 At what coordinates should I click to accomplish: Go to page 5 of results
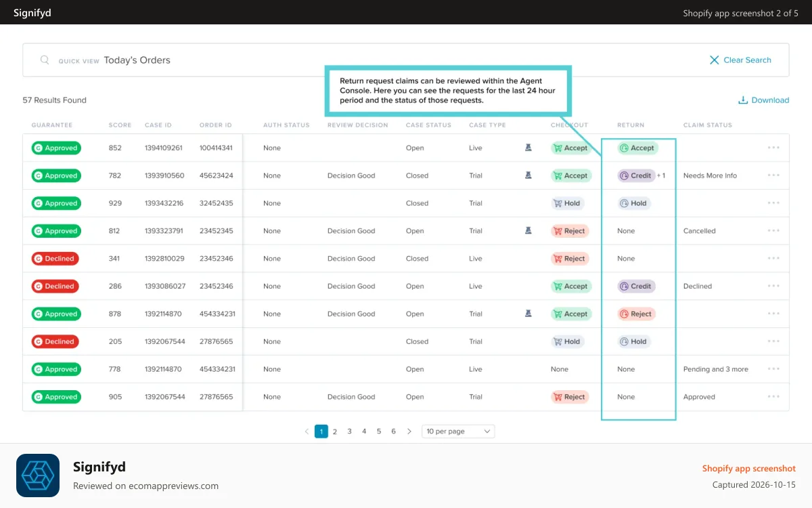(x=379, y=431)
